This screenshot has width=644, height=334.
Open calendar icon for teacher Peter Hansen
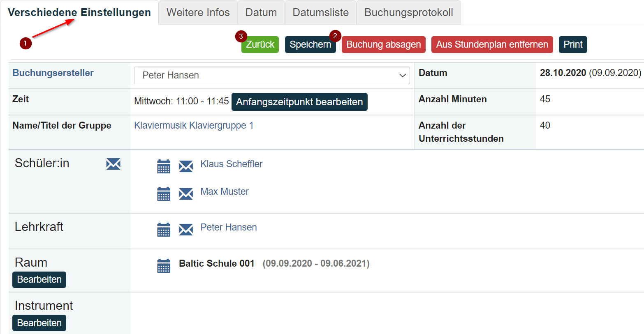click(x=164, y=230)
